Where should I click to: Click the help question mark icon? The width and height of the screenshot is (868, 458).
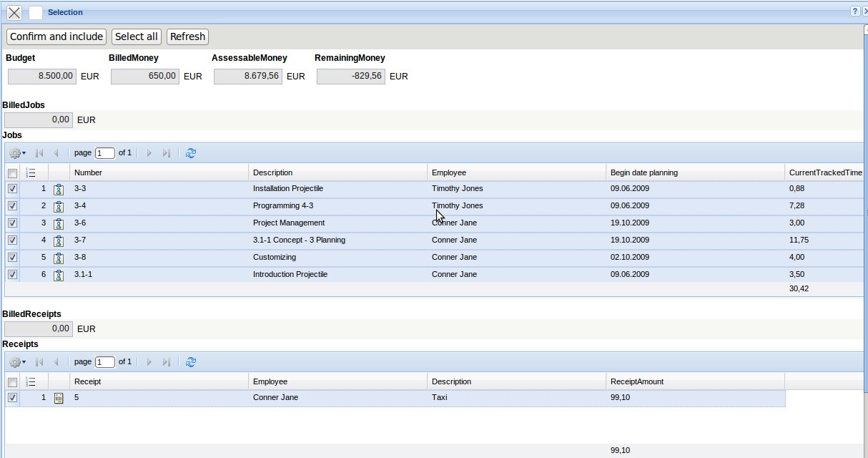pos(854,11)
